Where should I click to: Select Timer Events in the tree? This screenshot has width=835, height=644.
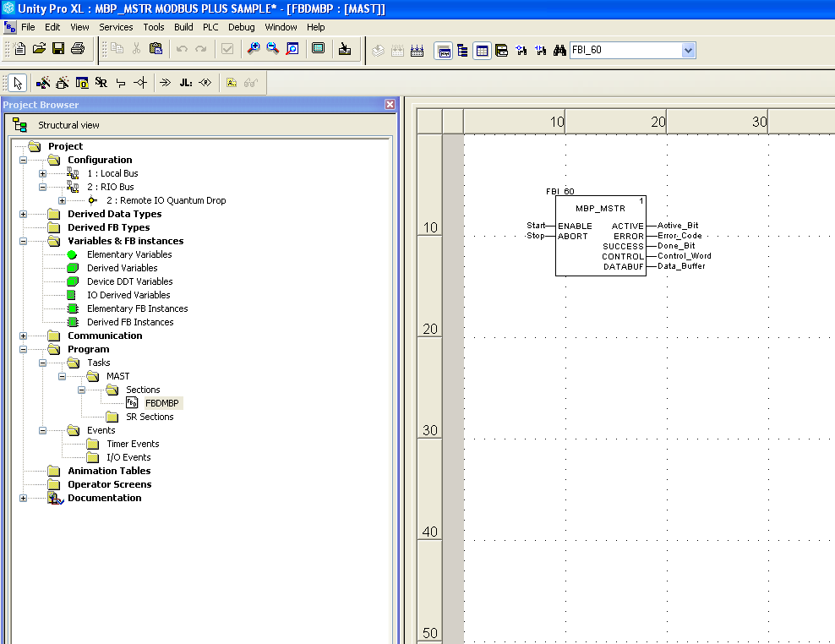point(133,445)
